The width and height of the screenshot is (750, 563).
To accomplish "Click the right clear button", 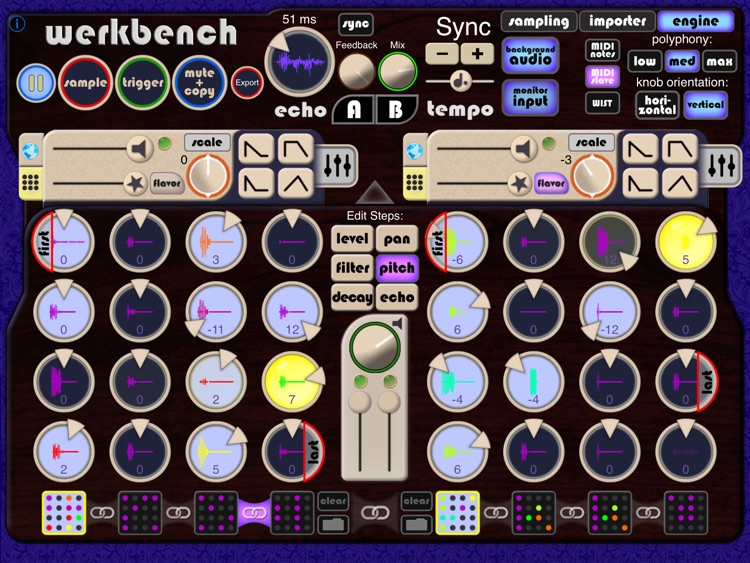I will point(417,501).
